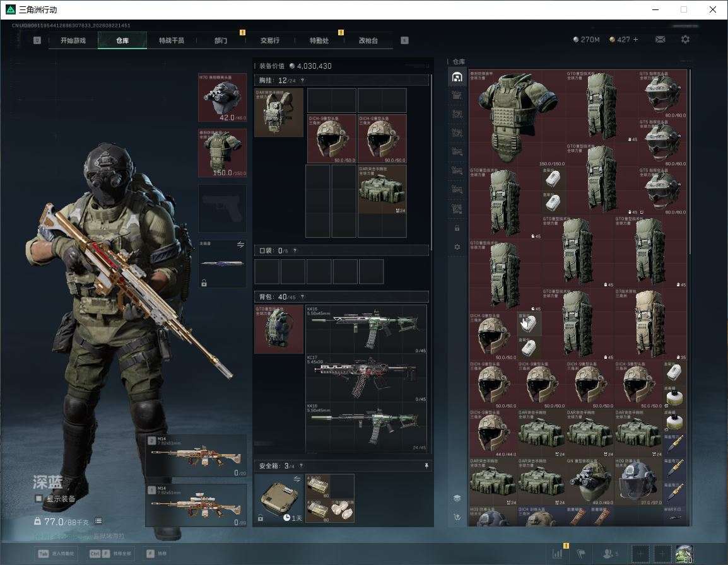
Task: Open game settings gear in top bar
Action: pos(685,40)
